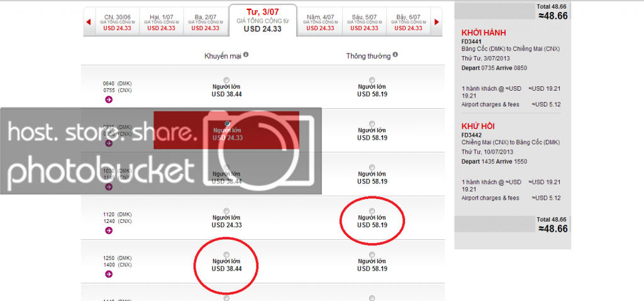This screenshot has width=644, height=301.
Task: Click the KHỞI HÀNH heading in summary
Action: [x=484, y=33]
